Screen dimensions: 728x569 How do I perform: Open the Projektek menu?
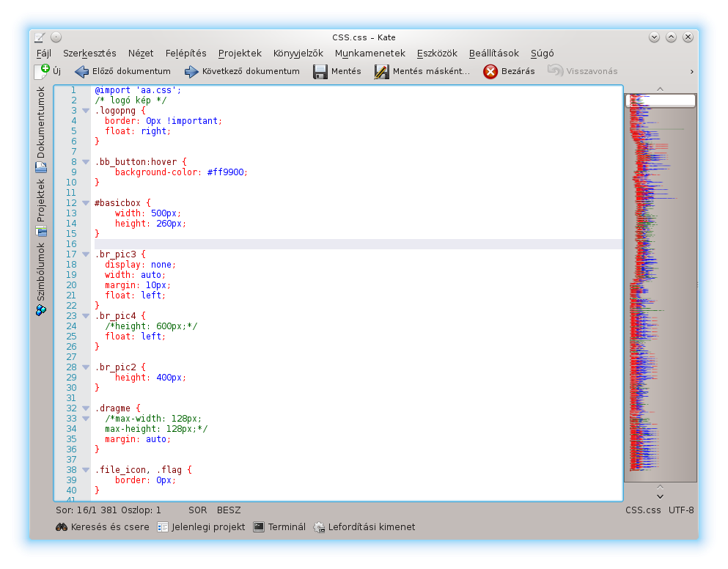coord(240,54)
